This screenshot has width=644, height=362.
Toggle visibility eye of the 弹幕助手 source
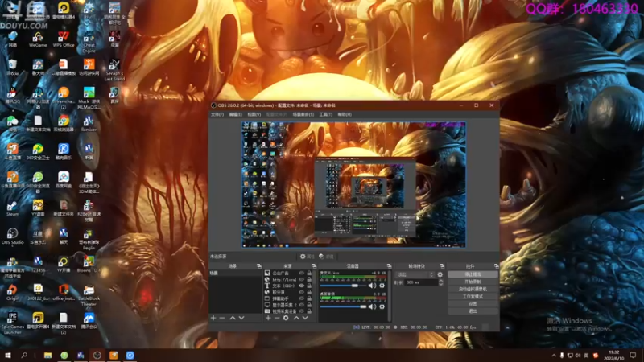pyautogui.click(x=301, y=298)
